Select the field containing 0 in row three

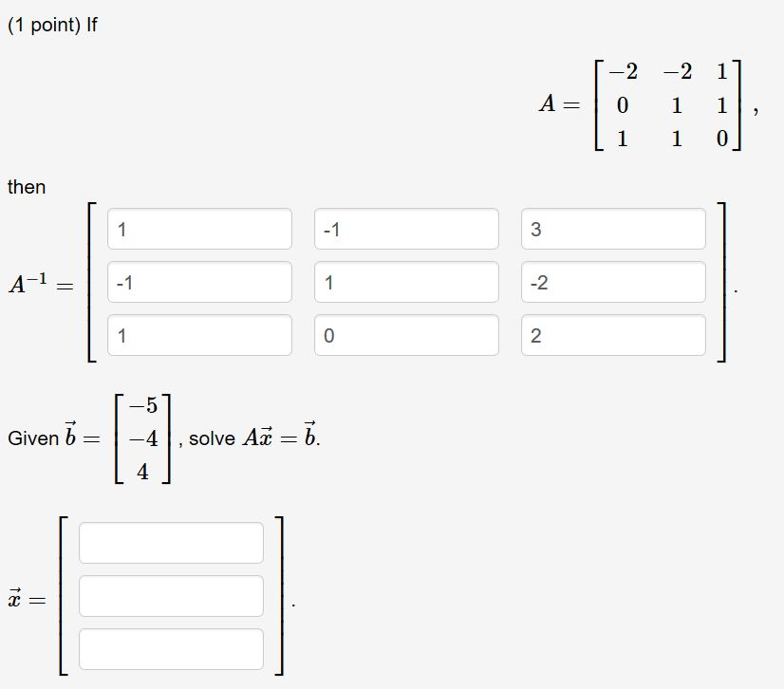[406, 334]
